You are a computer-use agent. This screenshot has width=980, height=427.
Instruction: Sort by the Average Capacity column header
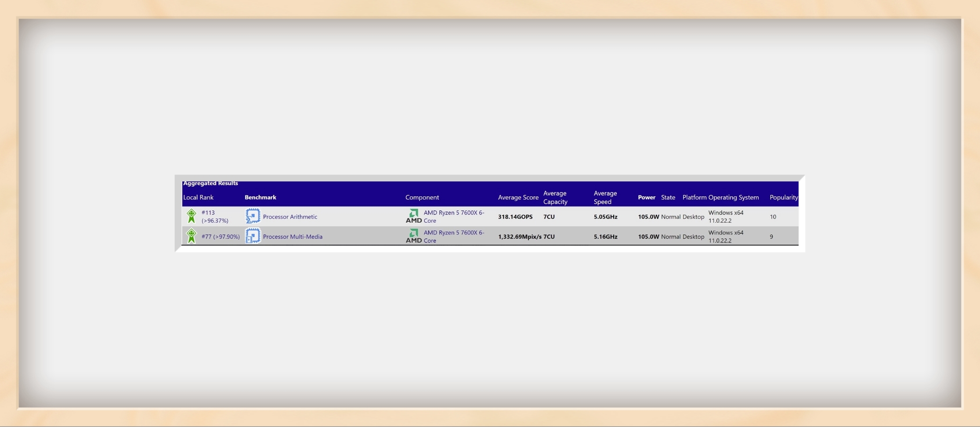pyautogui.click(x=555, y=197)
